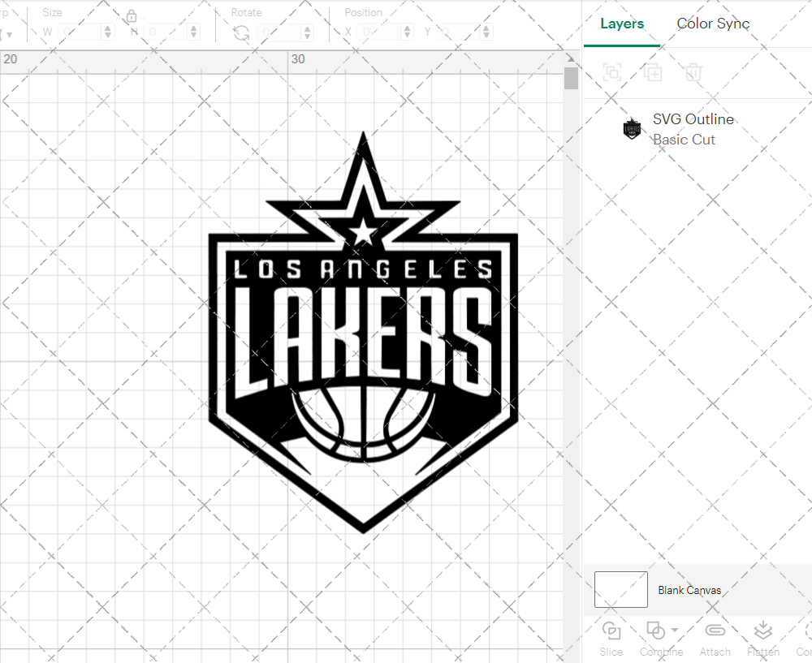Image resolution: width=812 pixels, height=663 pixels.
Task: Duplicate the selected layer
Action: [652, 72]
